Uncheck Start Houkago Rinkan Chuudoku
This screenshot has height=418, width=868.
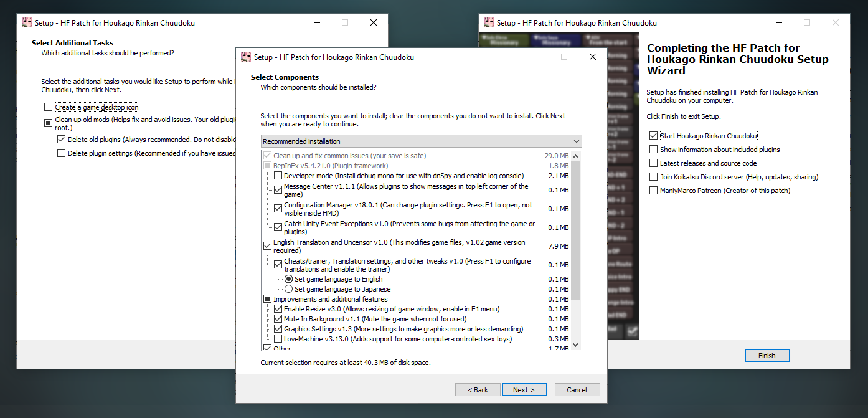point(653,136)
